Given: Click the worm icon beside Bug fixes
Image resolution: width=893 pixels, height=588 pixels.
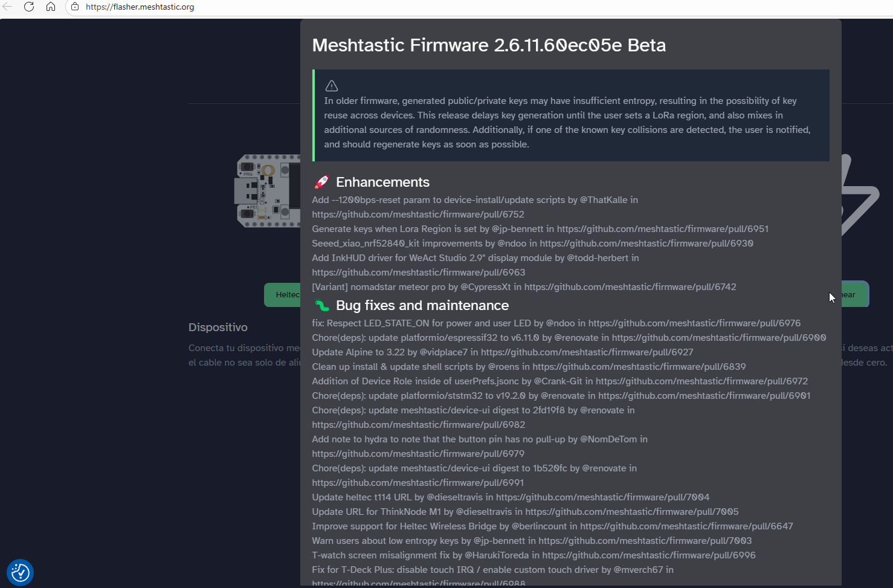Looking at the screenshot, I should (x=322, y=306).
